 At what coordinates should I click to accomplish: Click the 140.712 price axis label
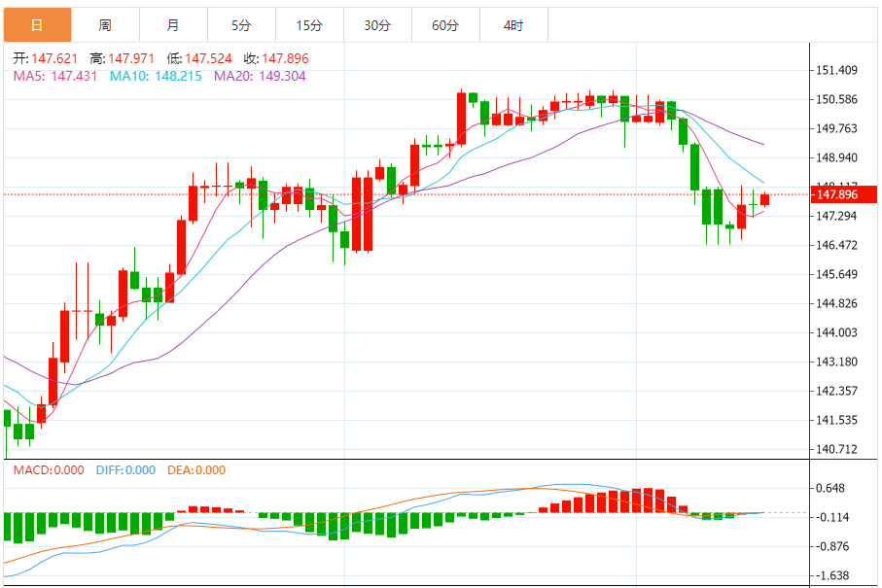(x=836, y=450)
